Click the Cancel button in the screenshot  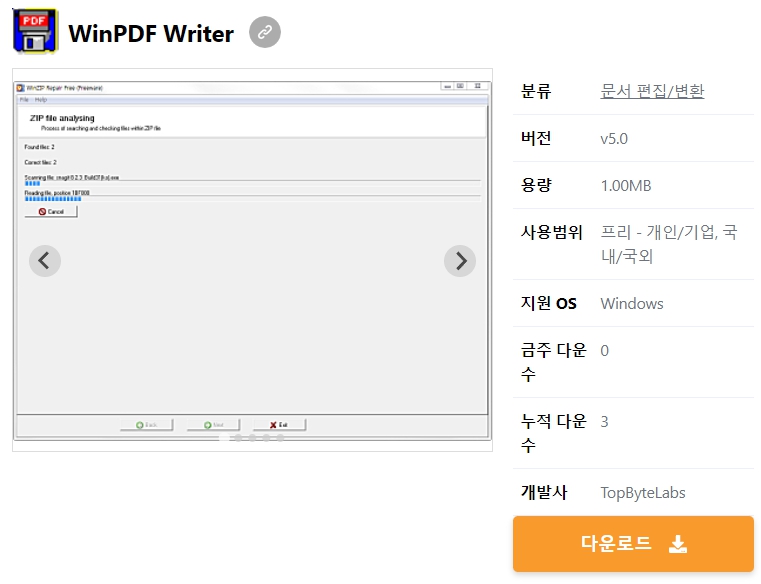click(51, 212)
